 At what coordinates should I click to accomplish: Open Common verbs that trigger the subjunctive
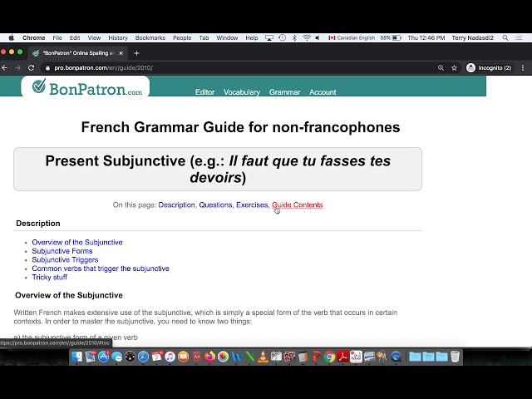pos(101,268)
